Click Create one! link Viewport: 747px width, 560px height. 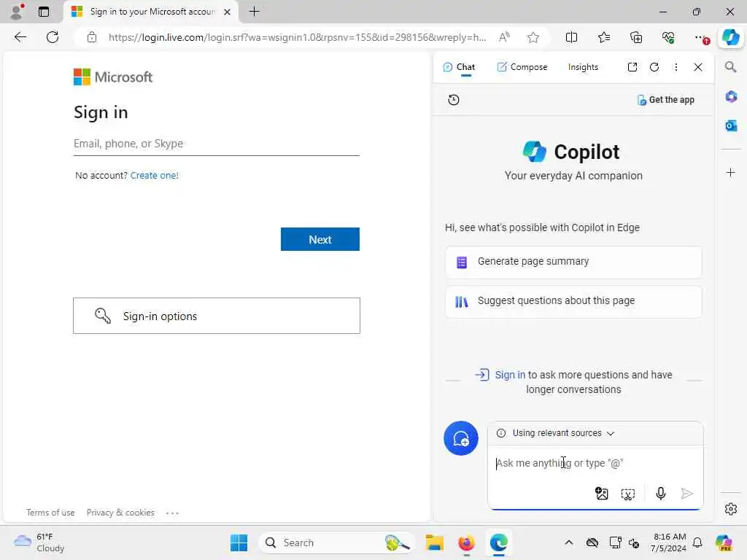tap(155, 175)
